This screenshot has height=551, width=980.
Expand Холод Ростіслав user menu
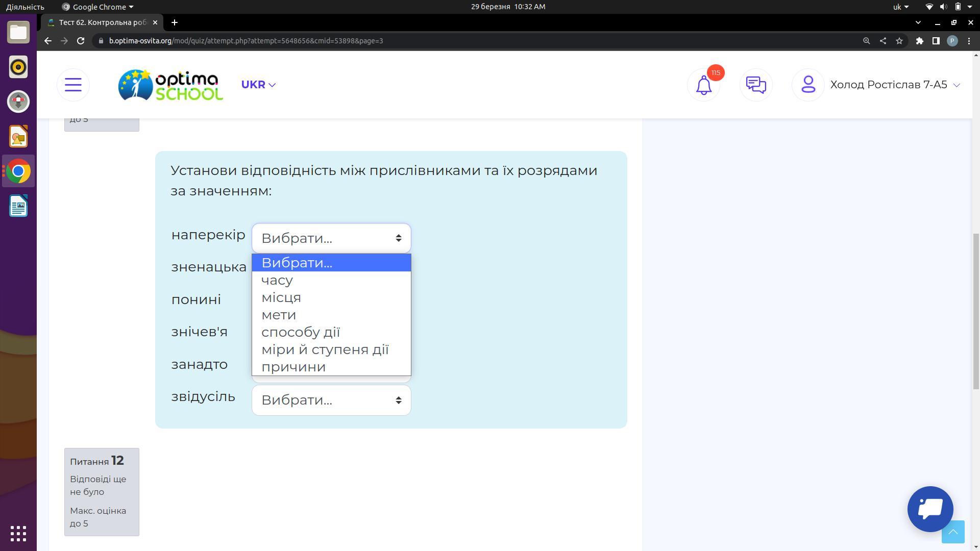[895, 85]
